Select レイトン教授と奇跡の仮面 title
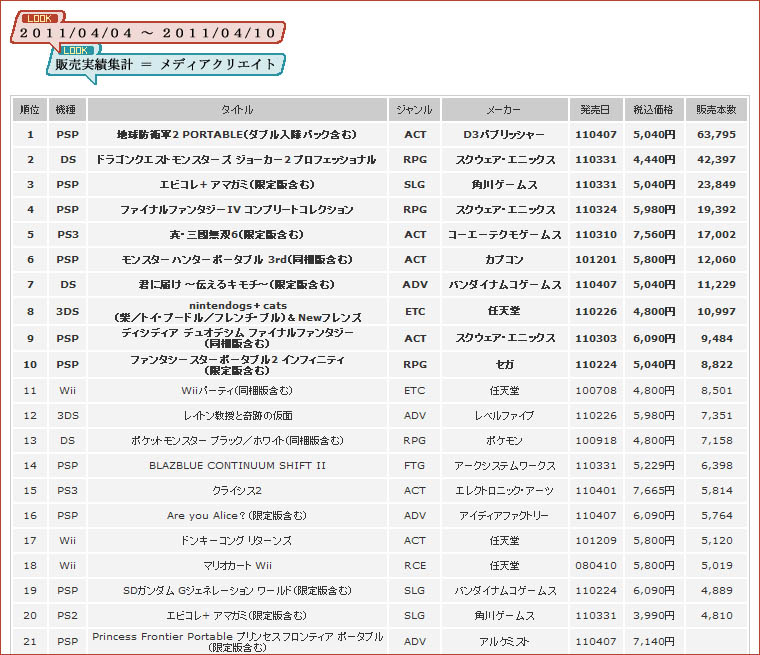The image size is (760, 655). (238, 415)
